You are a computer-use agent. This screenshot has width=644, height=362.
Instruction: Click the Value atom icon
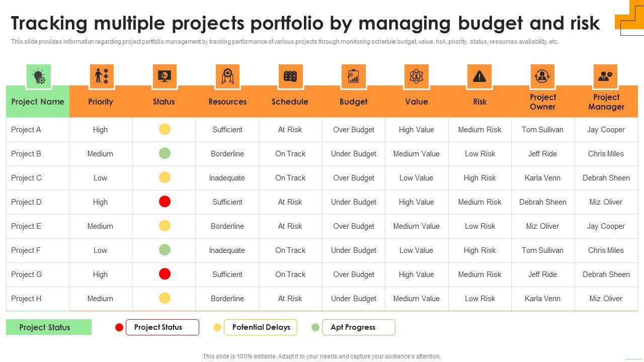[416, 77]
